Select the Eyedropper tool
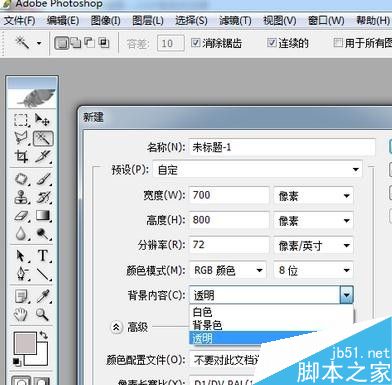This screenshot has width=392, height=385. [x=43, y=296]
